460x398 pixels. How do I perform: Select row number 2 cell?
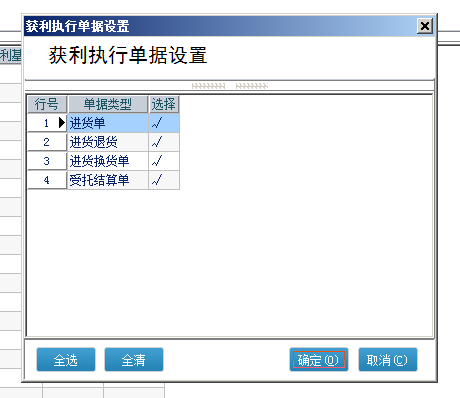[x=47, y=142]
